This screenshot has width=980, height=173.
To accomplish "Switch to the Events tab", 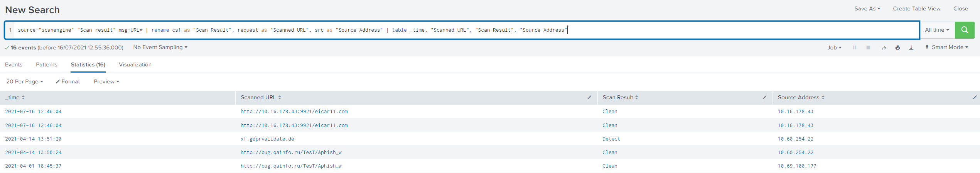I will (13, 65).
